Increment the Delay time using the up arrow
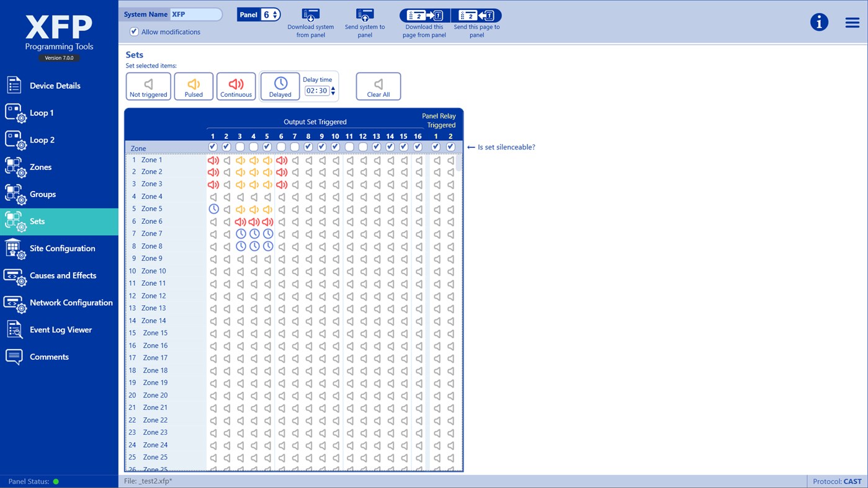This screenshot has height=488, width=868. (x=333, y=86)
